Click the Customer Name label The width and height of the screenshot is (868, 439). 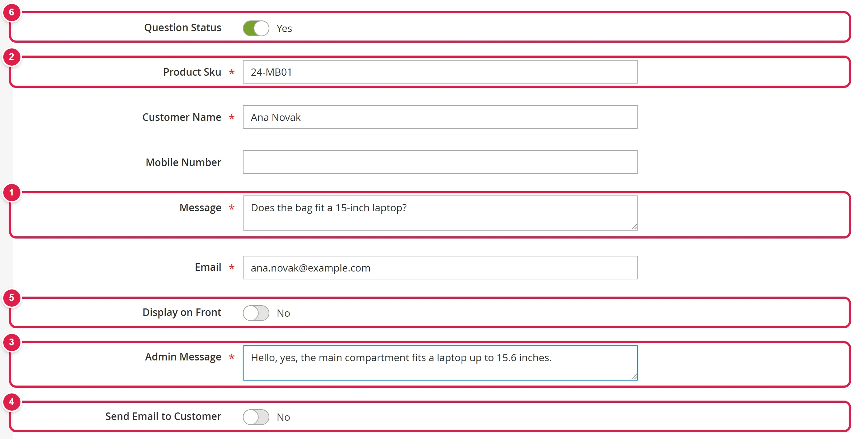[x=182, y=117]
